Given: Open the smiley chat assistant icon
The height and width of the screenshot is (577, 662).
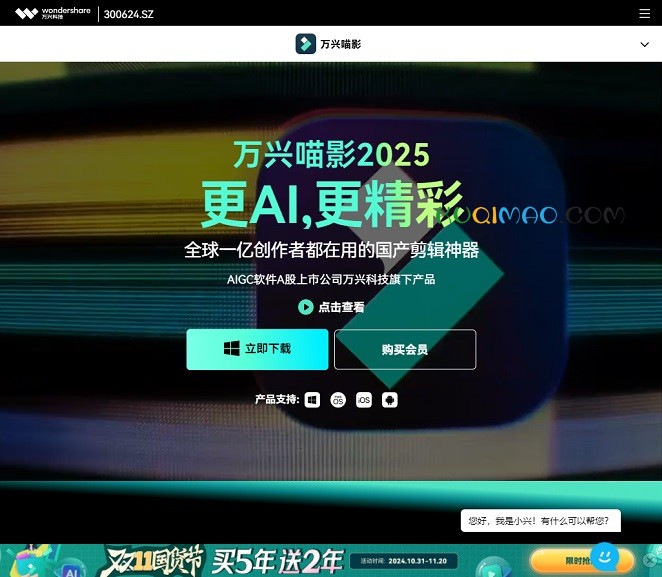Looking at the screenshot, I should 604,555.
